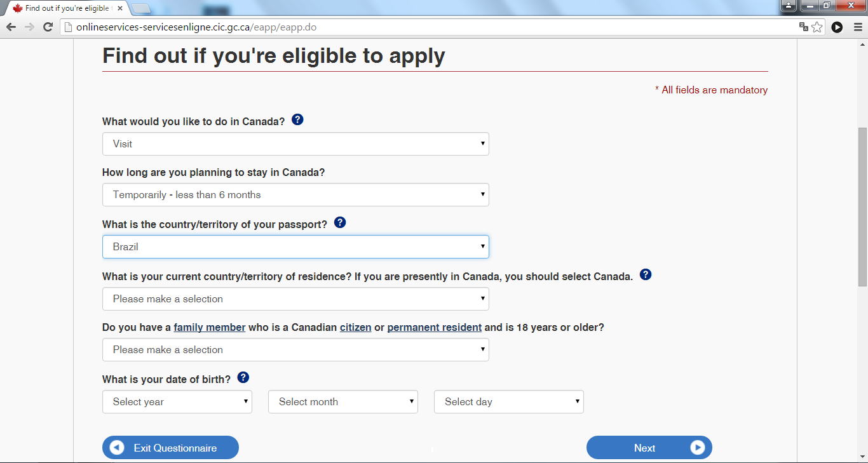Open the 'Visit' purpose dropdown
The width and height of the screenshot is (868, 463).
pyautogui.click(x=295, y=144)
